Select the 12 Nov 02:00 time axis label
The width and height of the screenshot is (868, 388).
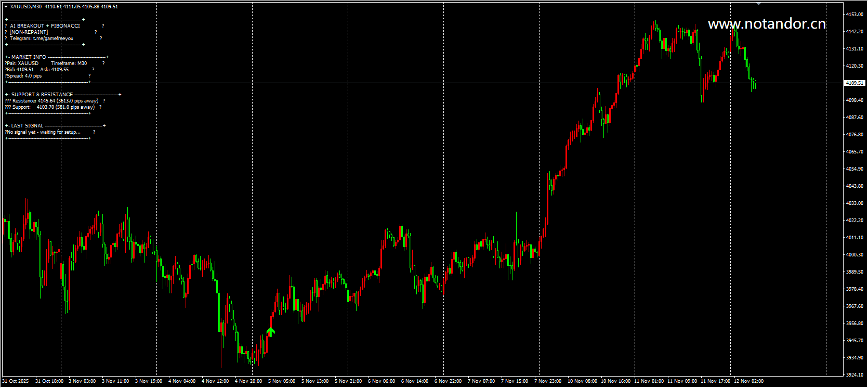point(748,381)
